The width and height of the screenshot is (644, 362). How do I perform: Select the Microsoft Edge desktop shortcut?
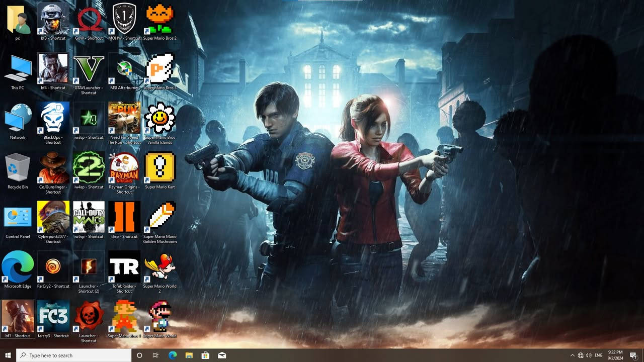[18, 266]
